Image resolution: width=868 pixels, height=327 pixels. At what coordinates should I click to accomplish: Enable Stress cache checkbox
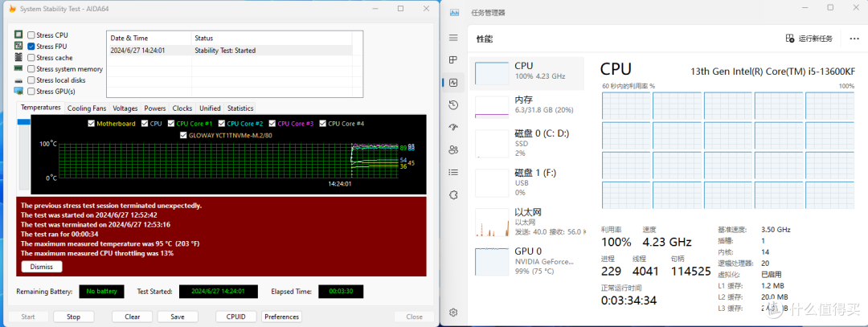[x=31, y=58]
